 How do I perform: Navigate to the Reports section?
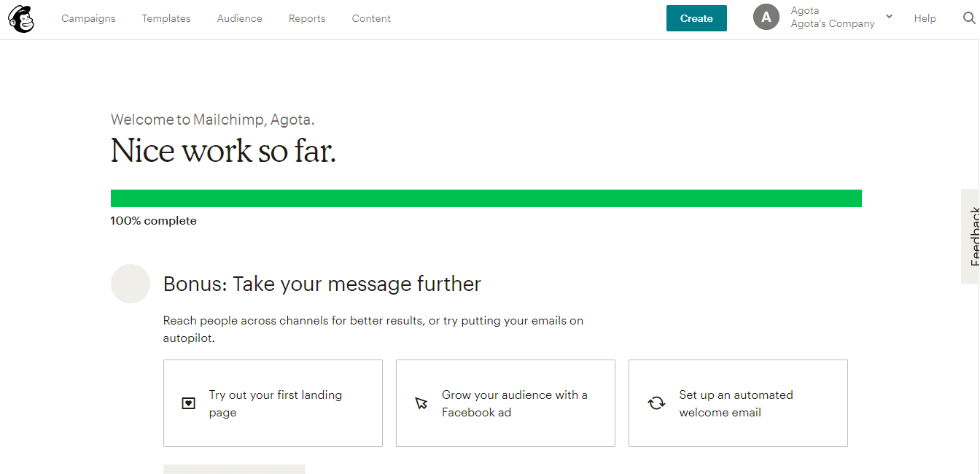[x=306, y=18]
